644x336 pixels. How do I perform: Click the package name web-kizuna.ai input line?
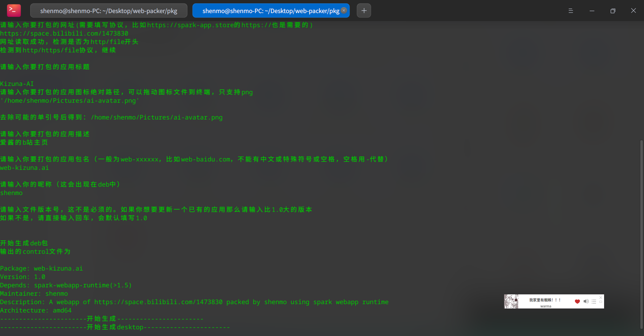pos(24,167)
